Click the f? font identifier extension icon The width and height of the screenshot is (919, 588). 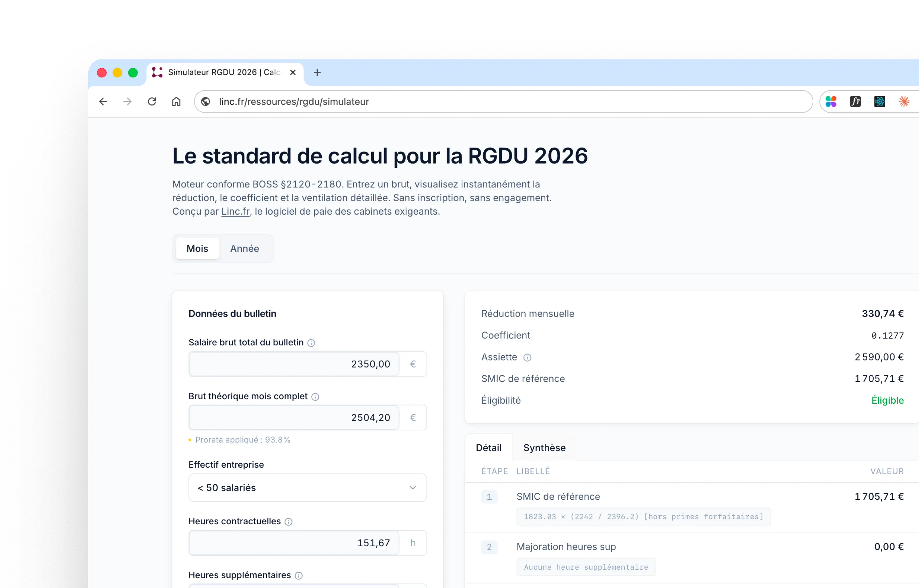(x=855, y=101)
